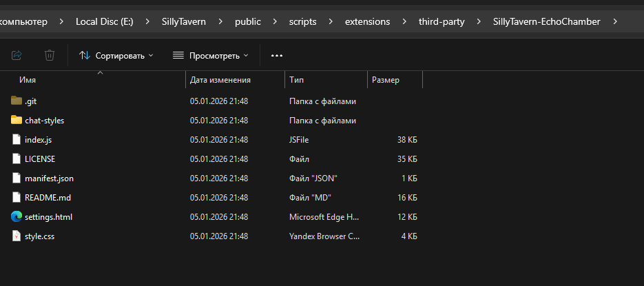The width and height of the screenshot is (644, 286).
Task: Open the Просмотреть view dropdown
Action: pyautogui.click(x=210, y=55)
